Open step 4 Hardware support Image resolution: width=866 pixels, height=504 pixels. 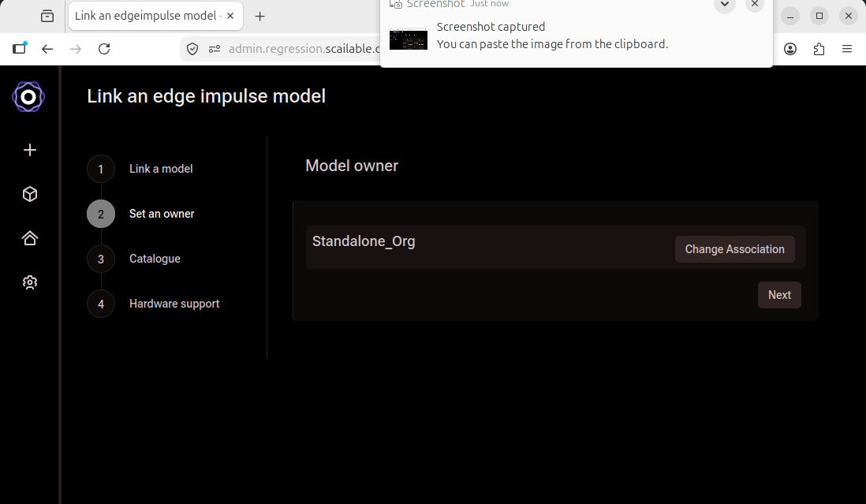[x=154, y=304]
